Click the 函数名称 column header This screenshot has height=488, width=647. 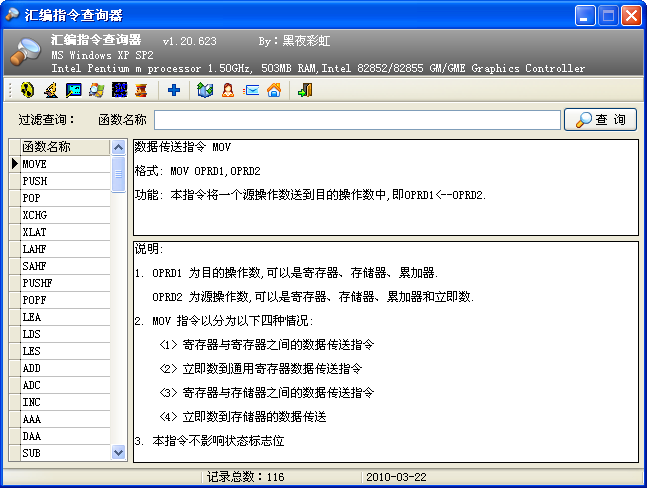[x=65, y=147]
